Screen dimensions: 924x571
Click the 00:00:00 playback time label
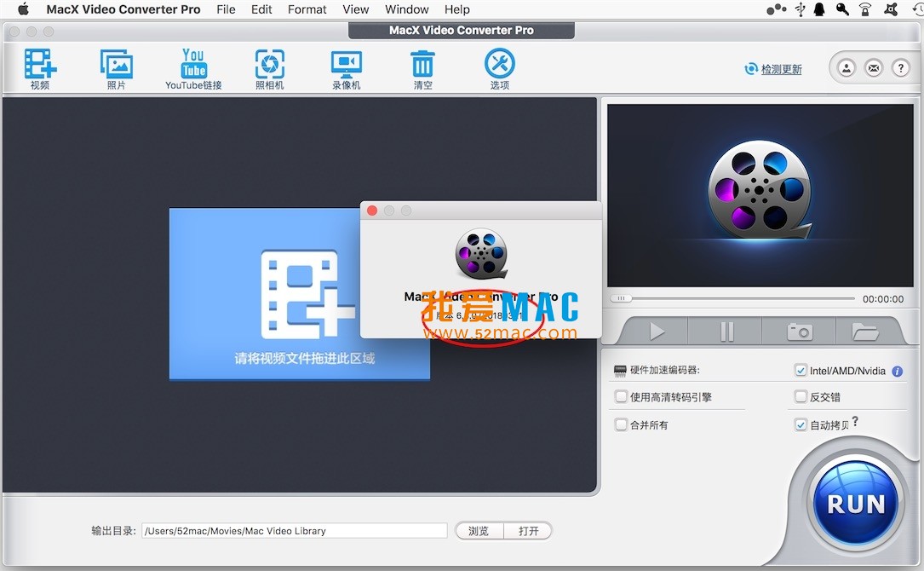coord(883,299)
